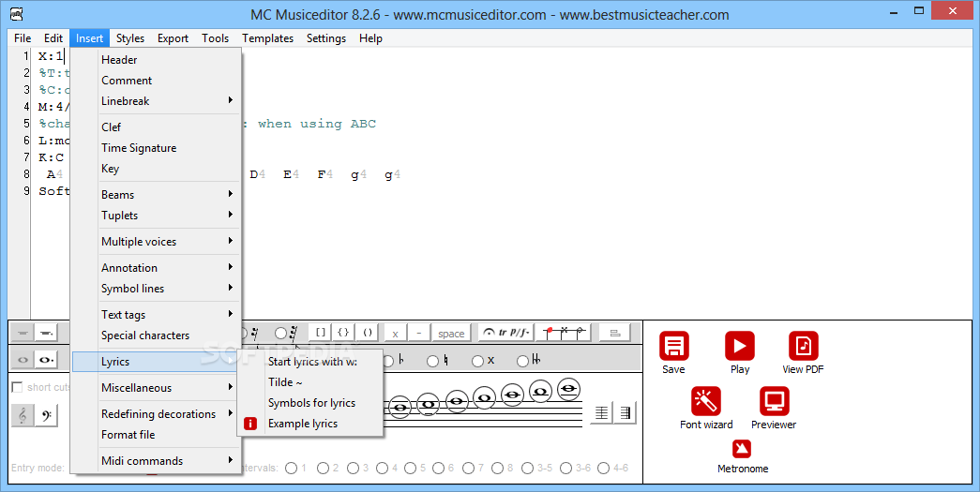Screen dimensions: 980x492
Task: Open the Previewer
Action: pyautogui.click(x=774, y=401)
